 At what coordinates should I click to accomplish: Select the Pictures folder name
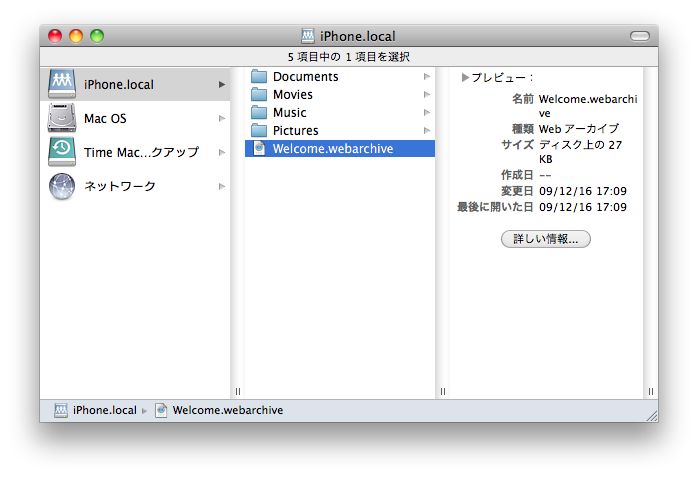296,130
